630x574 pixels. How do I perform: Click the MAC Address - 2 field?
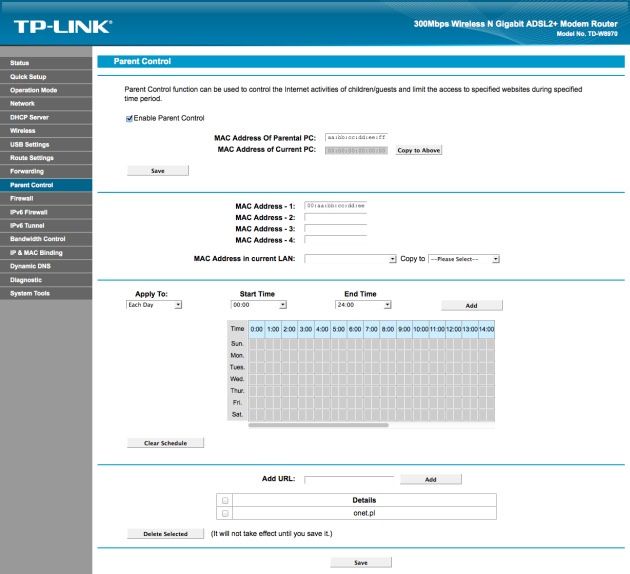[335, 217]
